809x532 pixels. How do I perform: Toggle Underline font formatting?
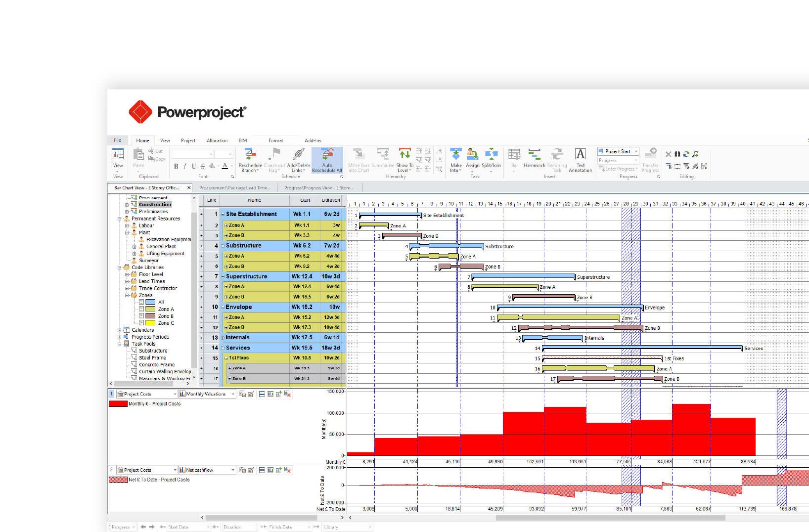coord(193,167)
